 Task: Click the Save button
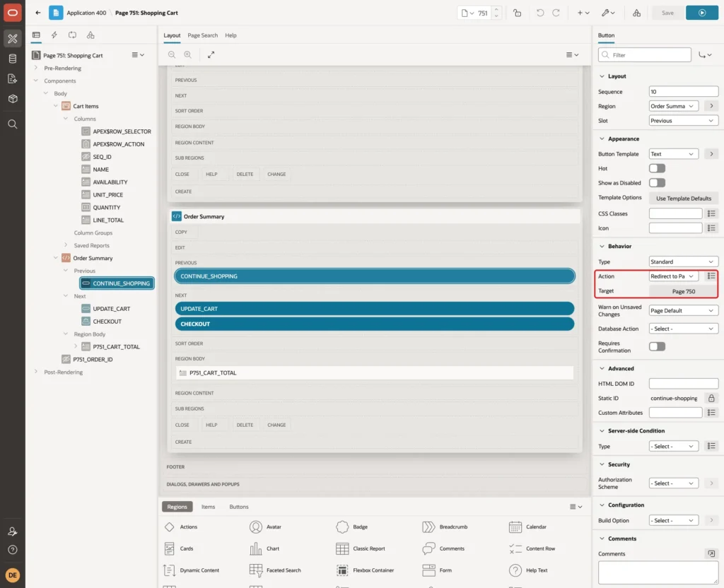(667, 13)
